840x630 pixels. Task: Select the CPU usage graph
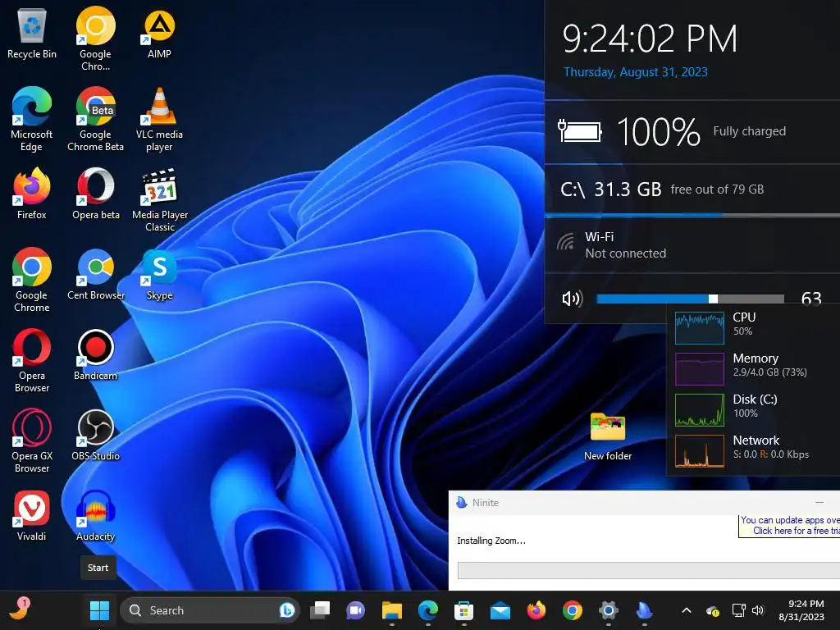click(699, 327)
